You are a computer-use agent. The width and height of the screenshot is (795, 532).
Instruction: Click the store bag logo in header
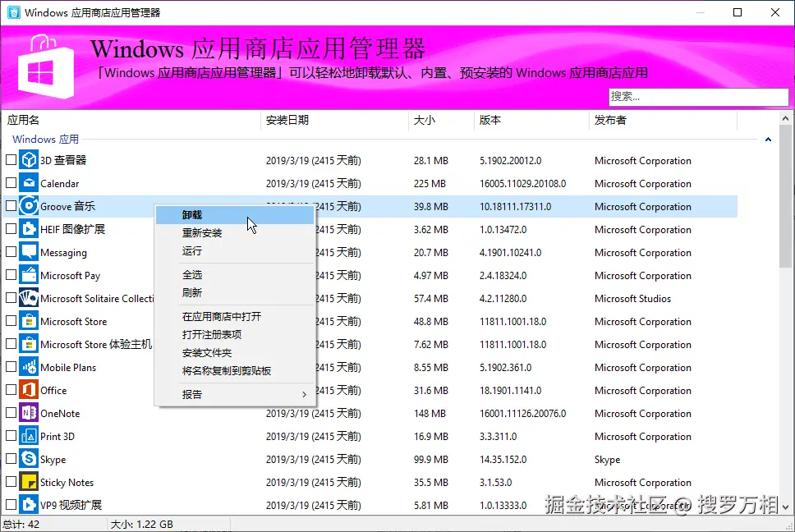tap(46, 66)
